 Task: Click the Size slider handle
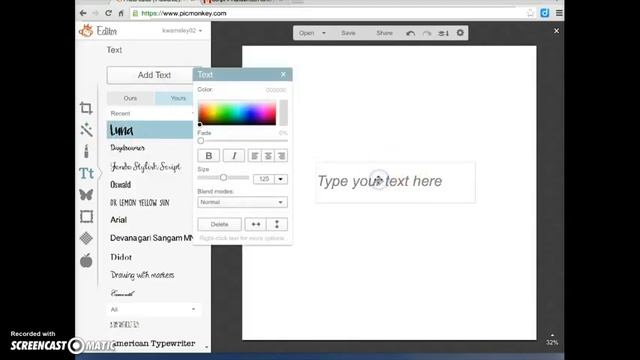pyautogui.click(x=223, y=178)
